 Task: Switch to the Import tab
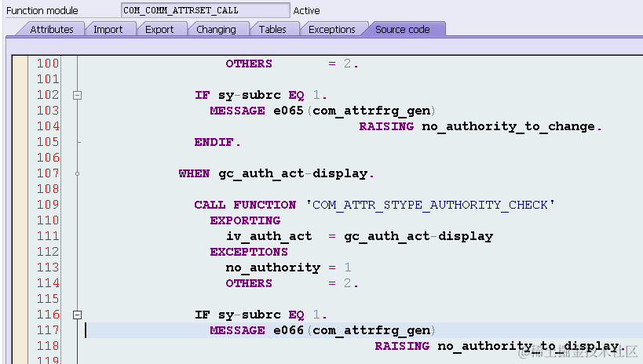coord(108,30)
